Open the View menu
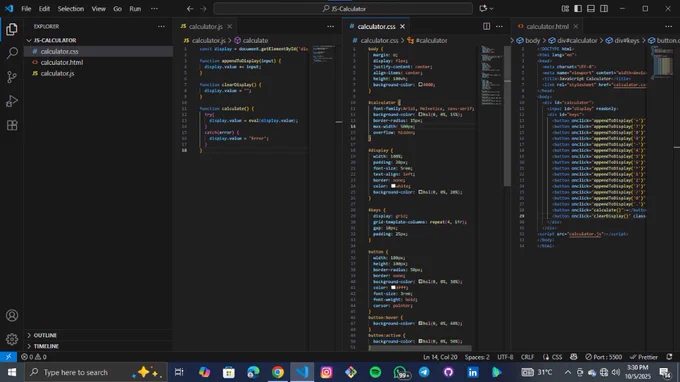 [98, 9]
